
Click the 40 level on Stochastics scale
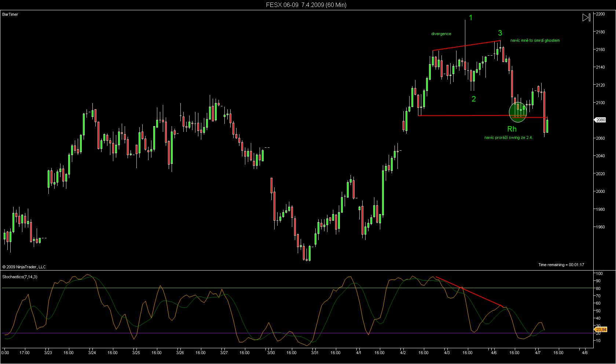pyautogui.click(x=599, y=318)
